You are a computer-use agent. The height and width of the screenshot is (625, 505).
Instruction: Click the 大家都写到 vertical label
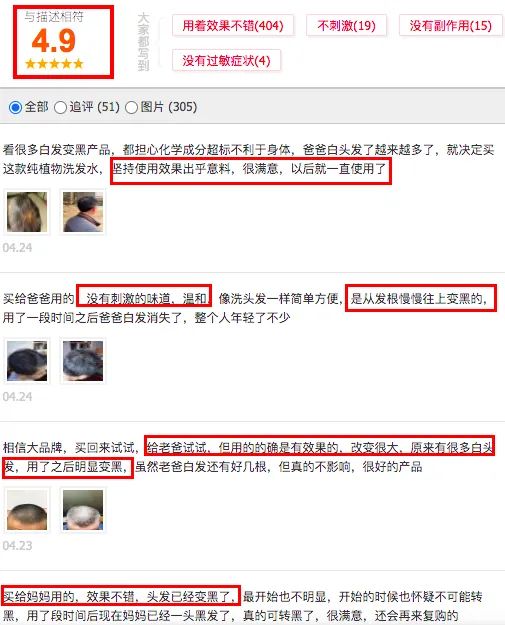click(x=143, y=42)
